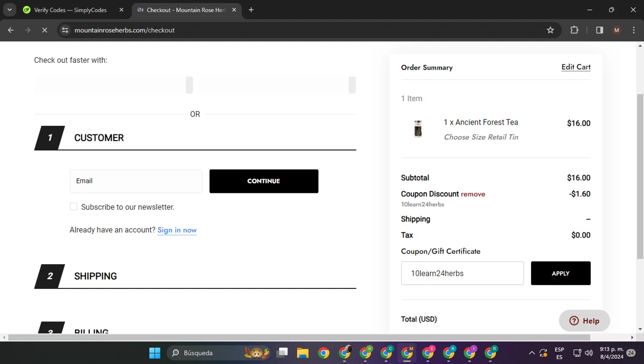Open the Ancient Forest Tea product thumbnail
Screen dimensions: 644x364
coord(418,129)
